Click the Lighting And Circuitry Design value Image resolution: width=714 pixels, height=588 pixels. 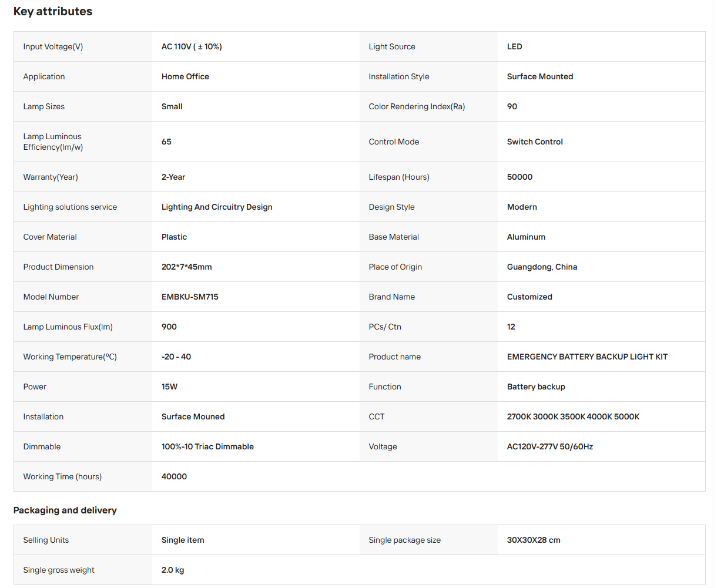[x=217, y=207]
